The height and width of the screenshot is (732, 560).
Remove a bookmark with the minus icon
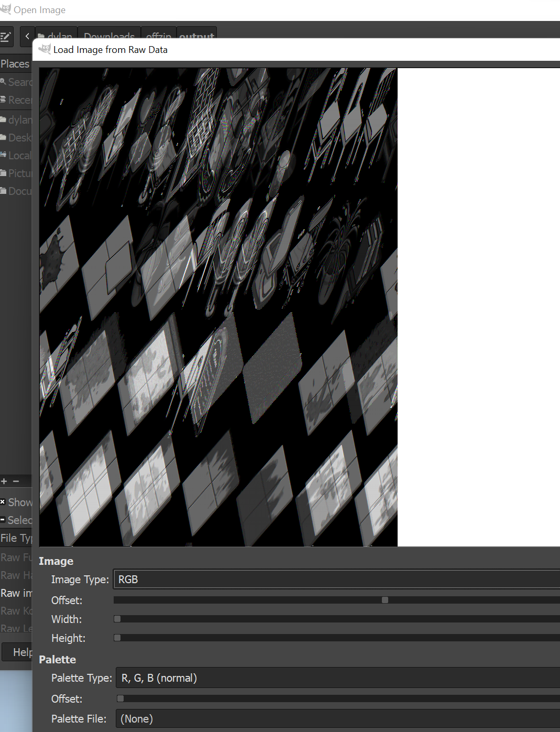pyautogui.click(x=16, y=481)
